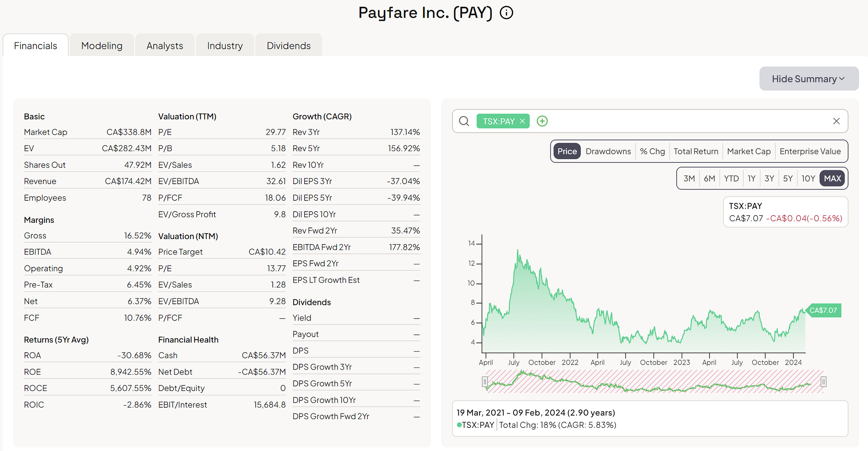Click the search magnifier icon in ticker box
This screenshot has width=868, height=451.
pos(464,121)
